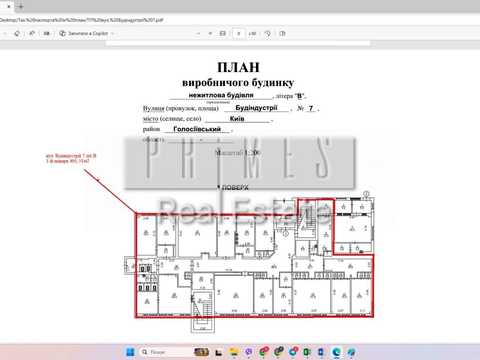Zoom out with the minus icon
Viewport: 480px width, 360px height.
pyautogui.click(x=198, y=33)
